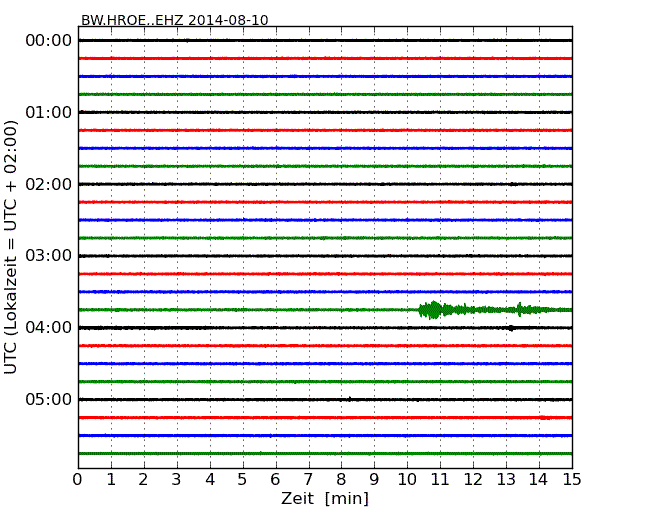The height and width of the screenshot is (520, 650).
Task: Click the Zeit [min] axis label
Action: click(325, 498)
